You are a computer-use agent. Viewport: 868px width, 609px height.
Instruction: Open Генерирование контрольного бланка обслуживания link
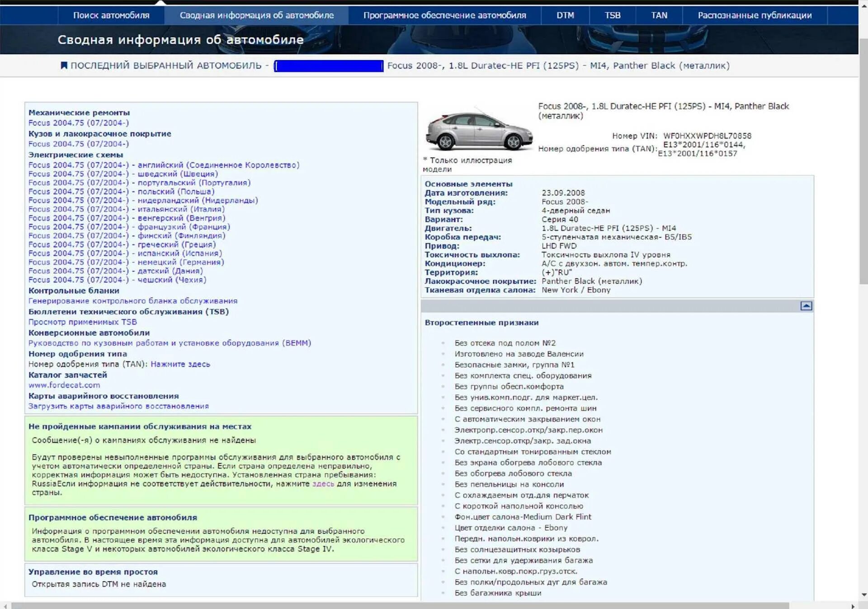click(x=132, y=301)
